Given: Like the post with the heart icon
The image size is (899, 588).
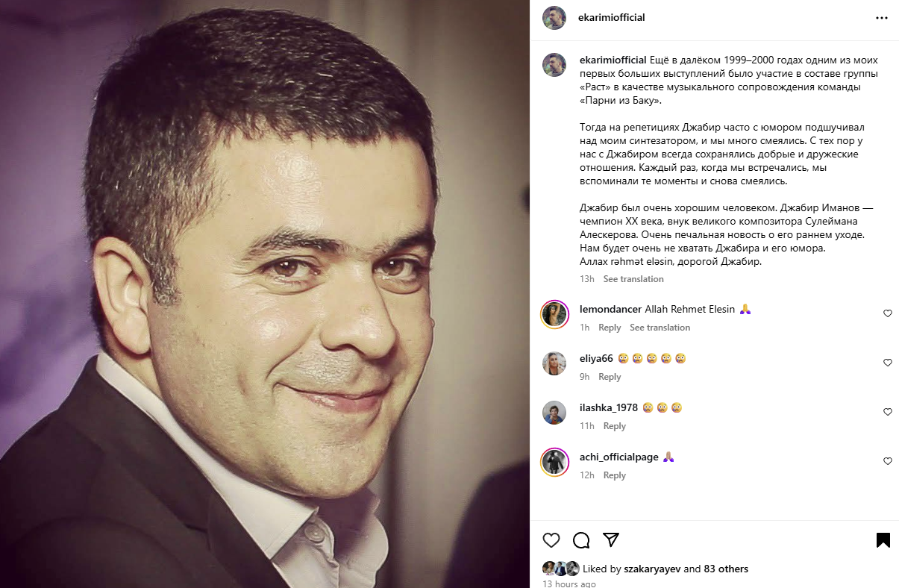Looking at the screenshot, I should click(551, 540).
